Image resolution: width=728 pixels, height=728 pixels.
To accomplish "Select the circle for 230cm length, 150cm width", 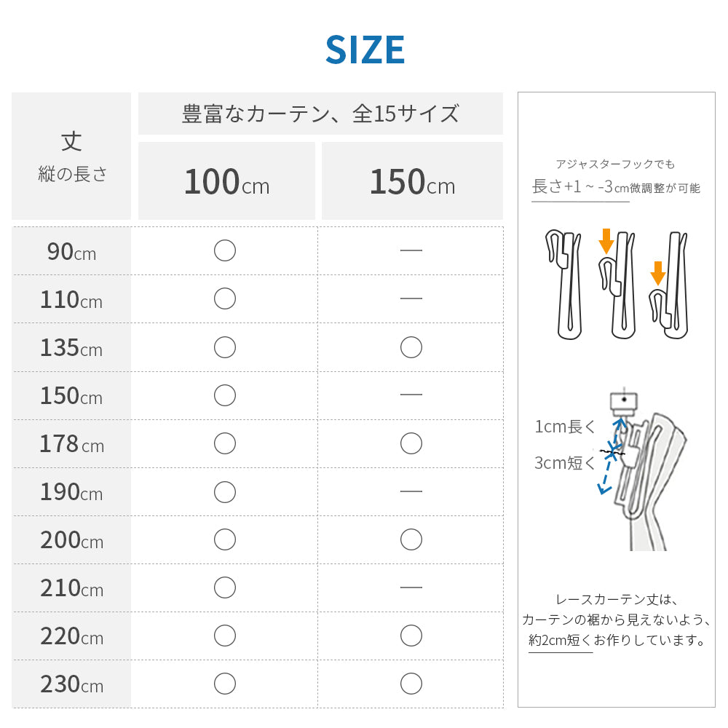I will click(x=411, y=684).
